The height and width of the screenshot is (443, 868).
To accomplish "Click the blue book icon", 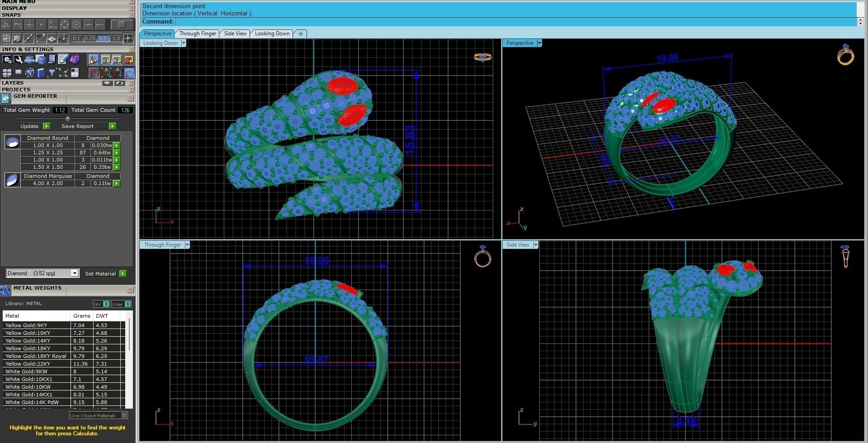I will [x=41, y=73].
